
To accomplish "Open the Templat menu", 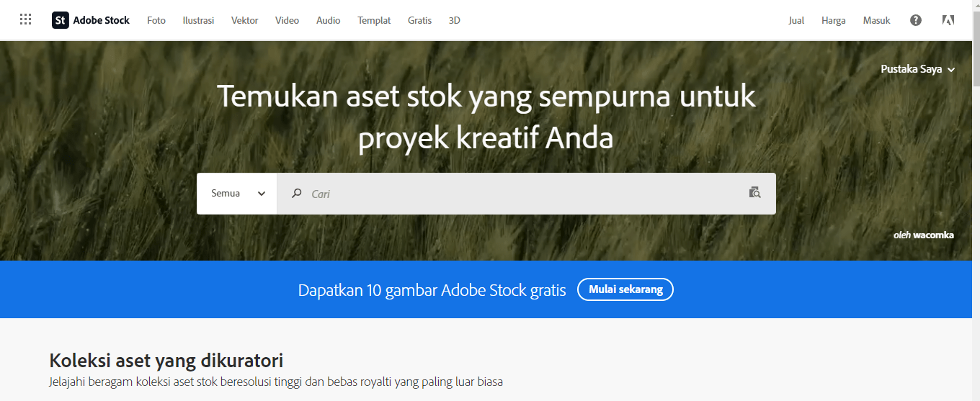I will [x=374, y=20].
